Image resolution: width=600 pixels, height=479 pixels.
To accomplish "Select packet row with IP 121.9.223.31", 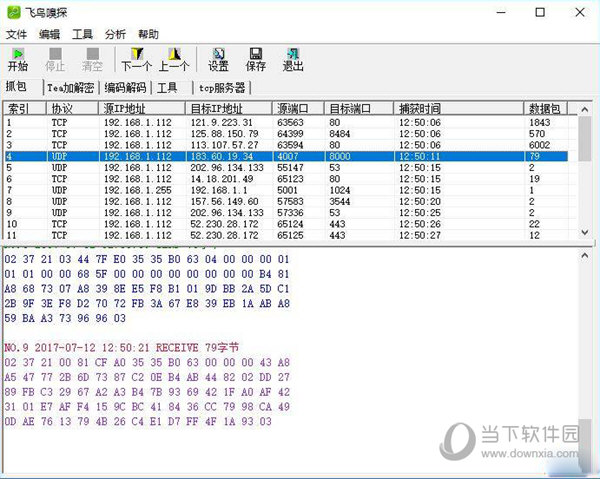I will pos(285,122).
